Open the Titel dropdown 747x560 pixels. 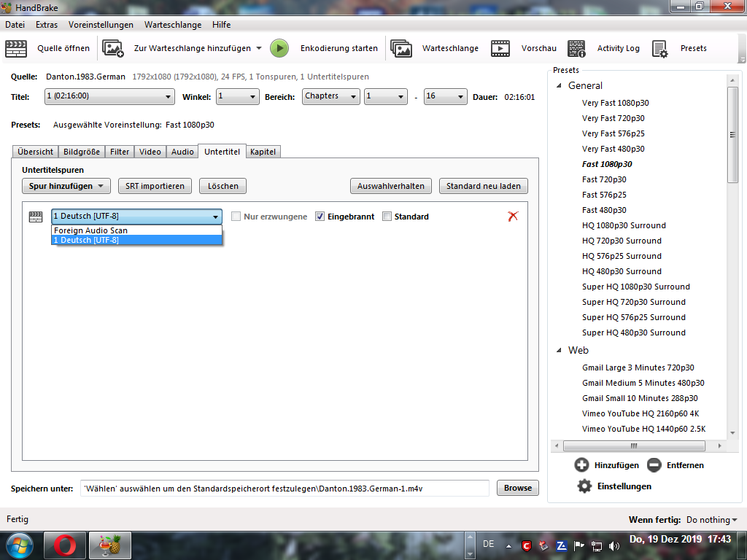click(109, 96)
